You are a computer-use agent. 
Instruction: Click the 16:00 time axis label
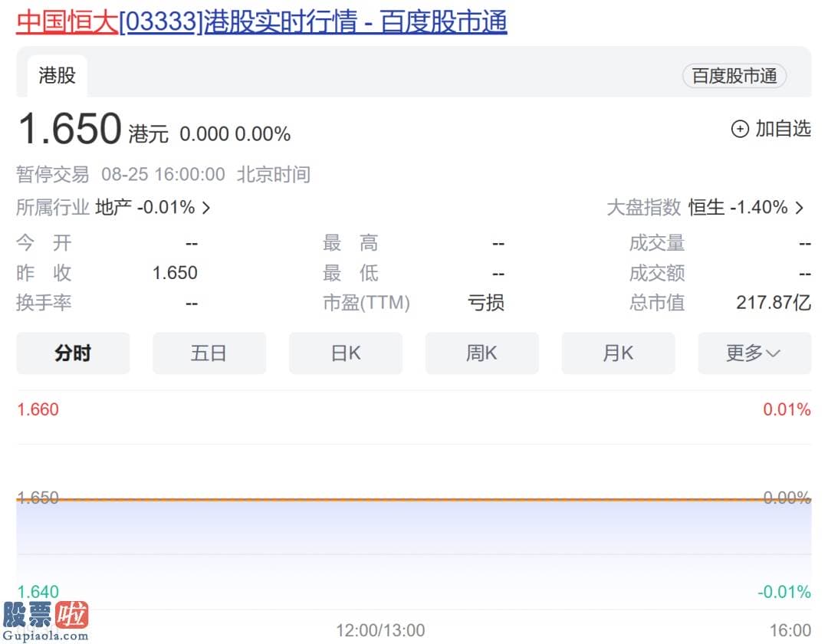[x=790, y=630]
